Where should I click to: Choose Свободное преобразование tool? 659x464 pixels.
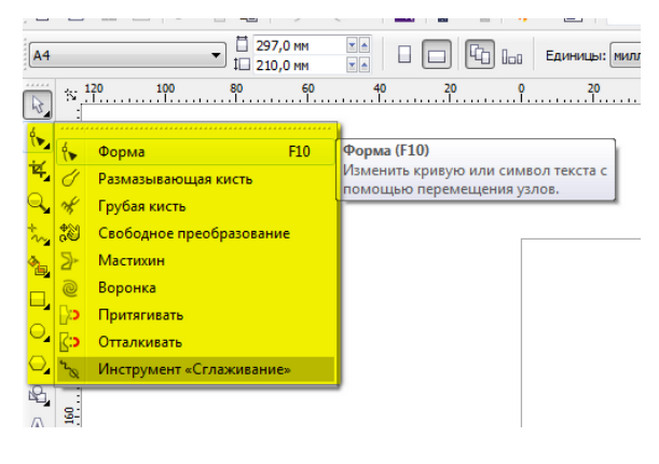(x=196, y=233)
